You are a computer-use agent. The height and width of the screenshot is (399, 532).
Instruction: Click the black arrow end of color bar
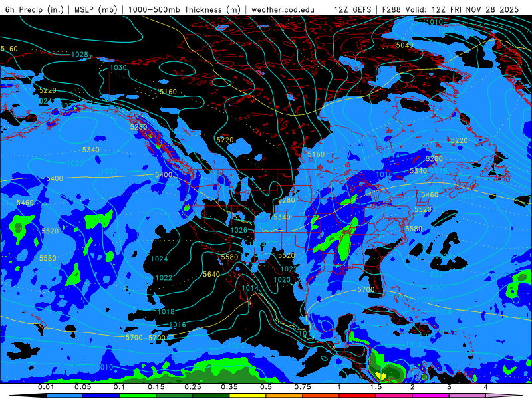(27, 396)
